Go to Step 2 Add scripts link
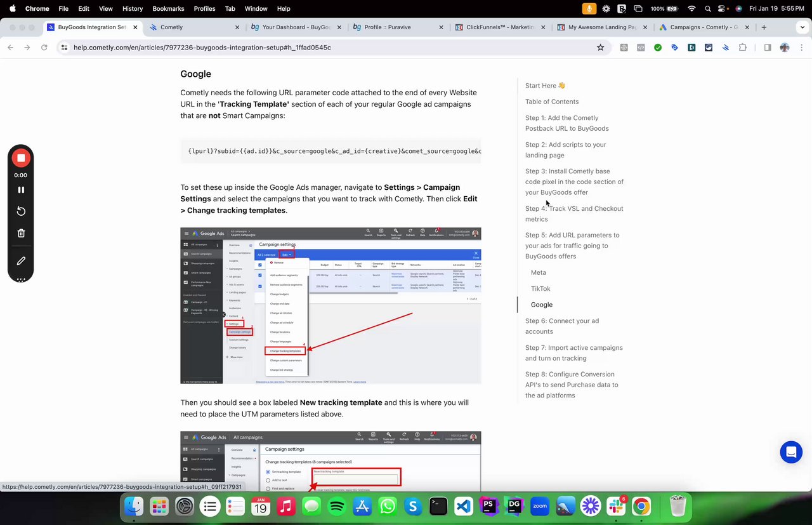The image size is (812, 525). tap(566, 150)
